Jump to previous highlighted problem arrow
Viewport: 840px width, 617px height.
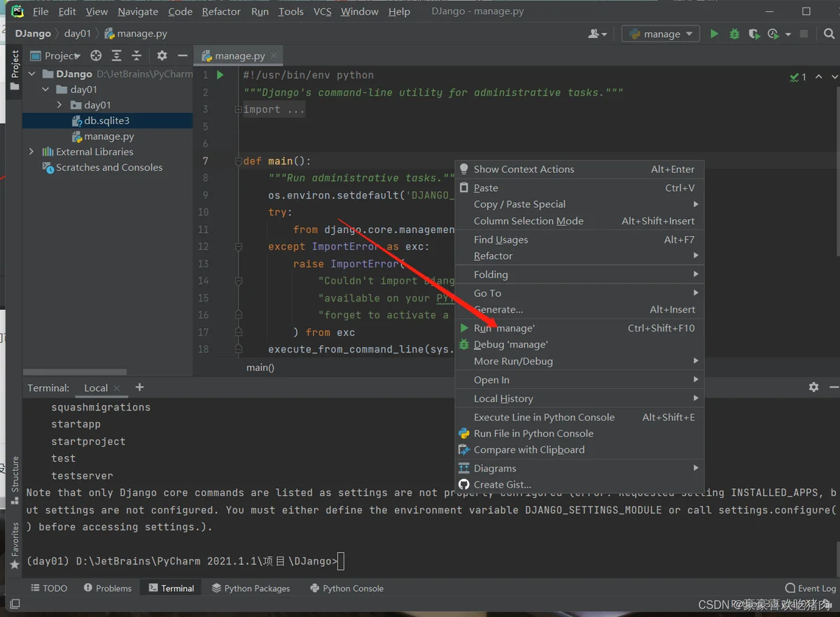click(819, 77)
